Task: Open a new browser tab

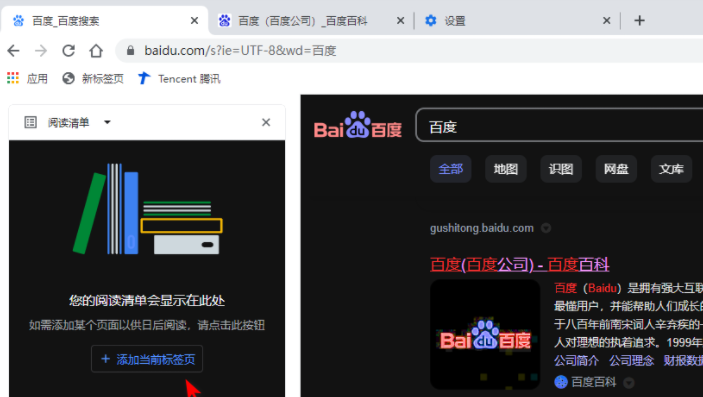Action: click(640, 21)
